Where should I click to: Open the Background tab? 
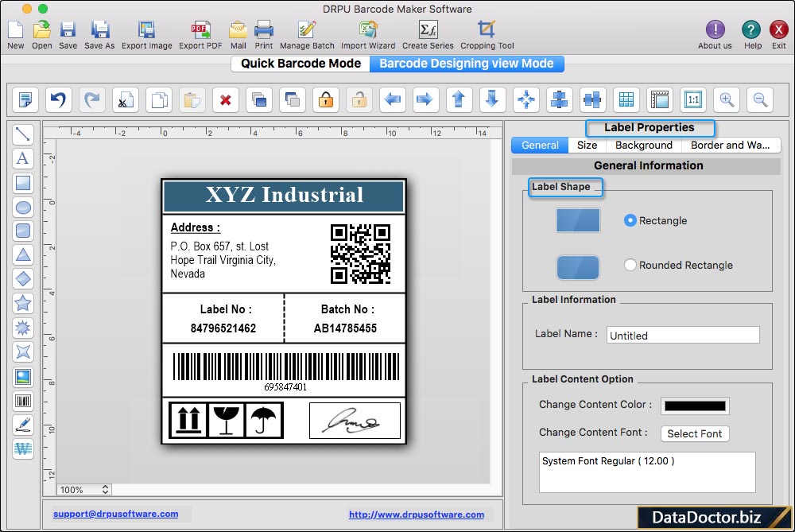644,145
